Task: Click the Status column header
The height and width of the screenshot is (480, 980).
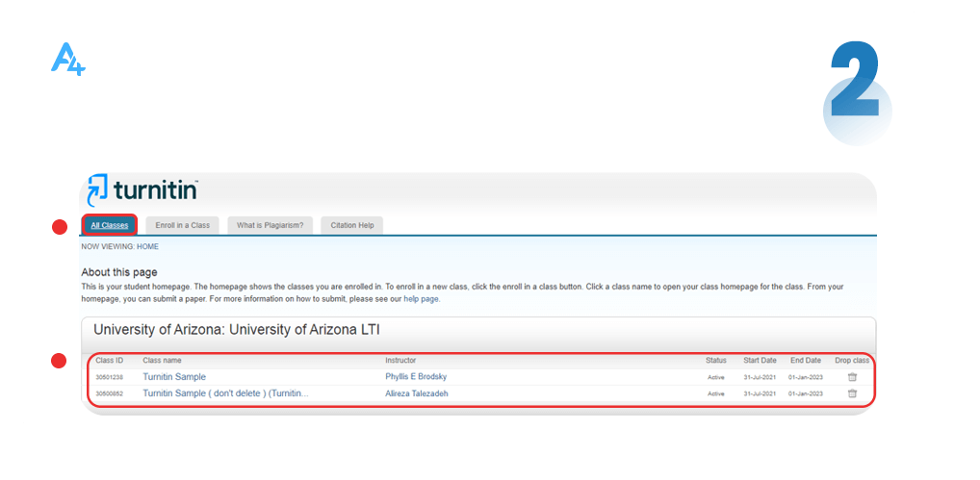Action: (716, 360)
